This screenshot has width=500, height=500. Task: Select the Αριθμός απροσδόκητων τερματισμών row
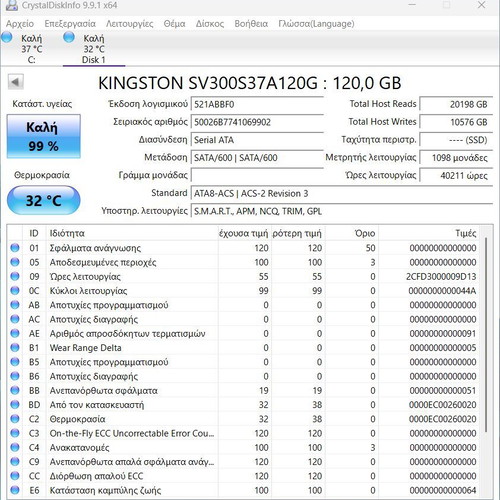click(243, 333)
